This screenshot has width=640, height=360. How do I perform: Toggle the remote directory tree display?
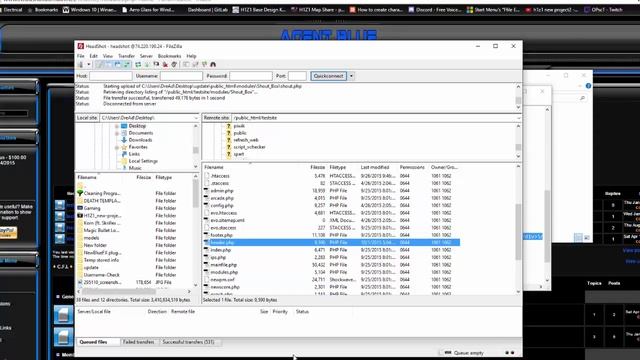(x=118, y=64)
